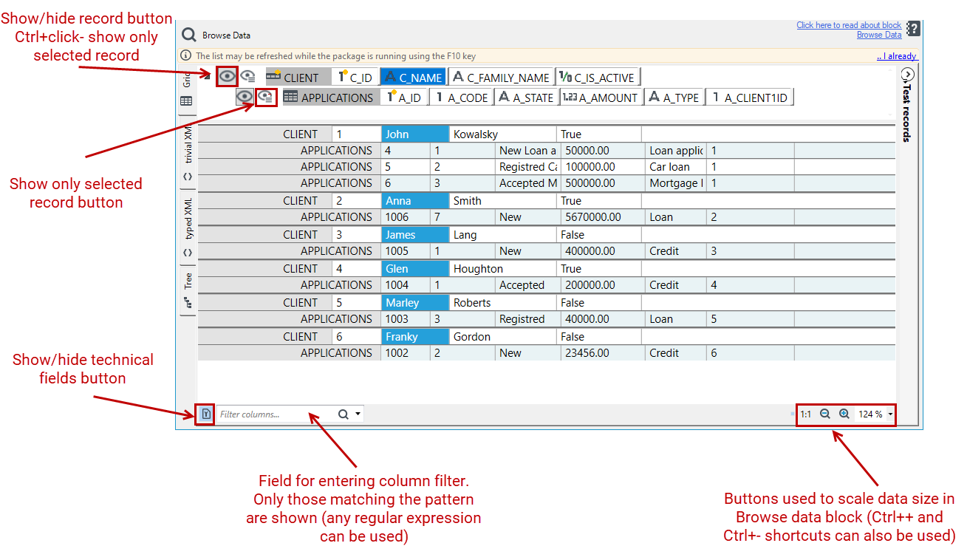Click the trivial XML brackets icon

click(188, 177)
